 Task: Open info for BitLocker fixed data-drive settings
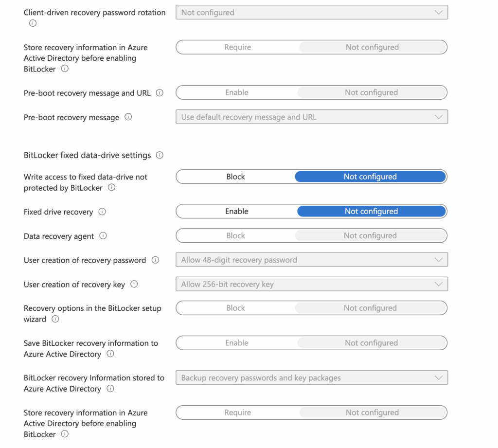point(160,155)
